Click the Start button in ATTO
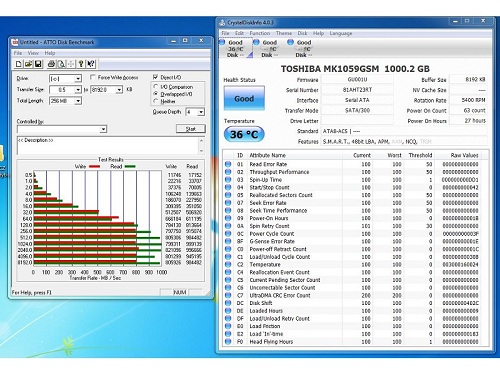Screen dimensions: 500x375 [x=191, y=129]
